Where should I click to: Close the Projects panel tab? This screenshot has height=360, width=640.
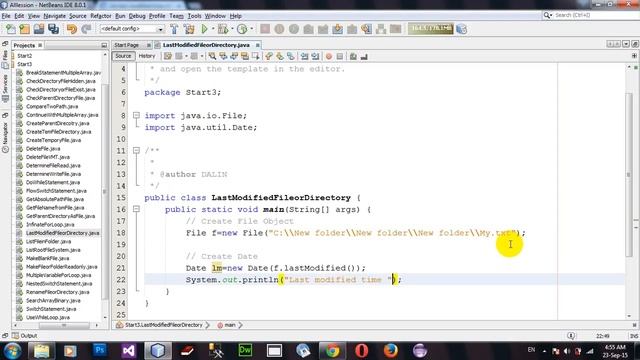point(40,45)
